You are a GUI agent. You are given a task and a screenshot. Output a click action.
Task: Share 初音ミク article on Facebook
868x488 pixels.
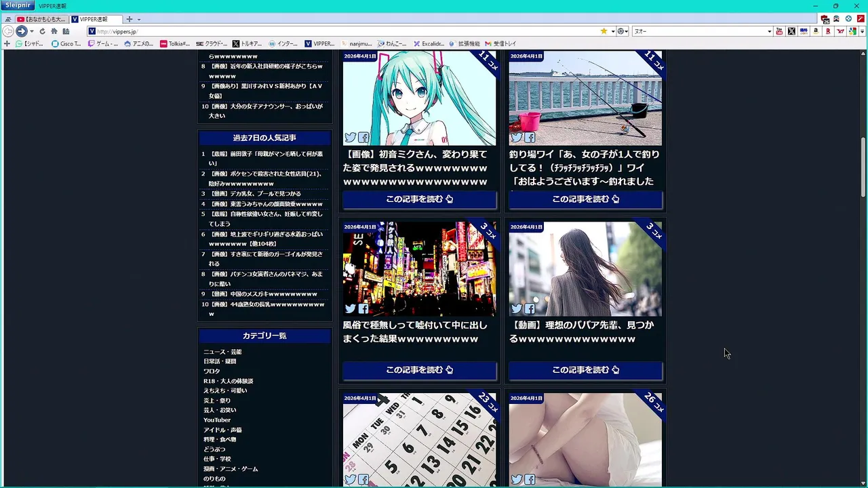[363, 138]
